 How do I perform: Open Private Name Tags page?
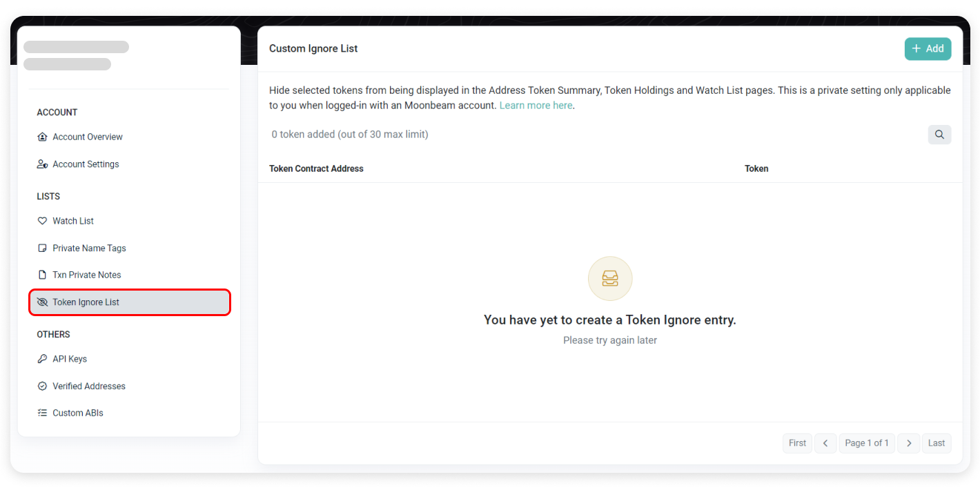(89, 248)
